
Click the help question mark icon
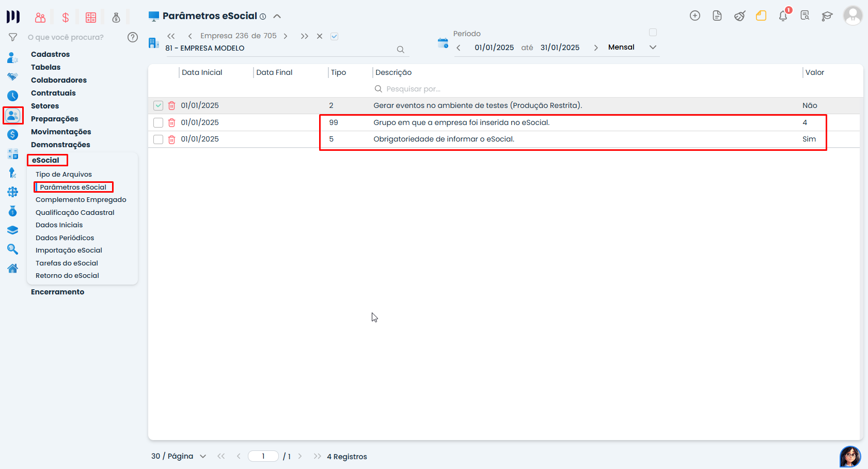pyautogui.click(x=133, y=37)
